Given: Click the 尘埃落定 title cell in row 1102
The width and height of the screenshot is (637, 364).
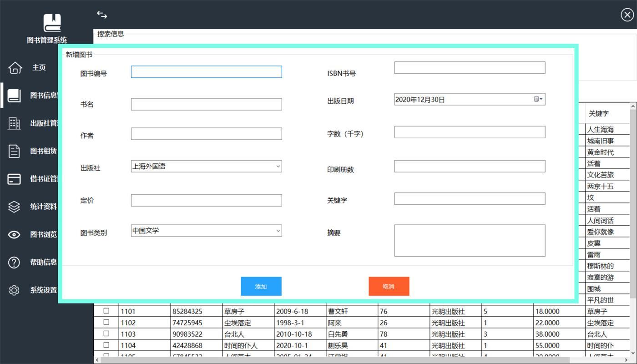Looking at the screenshot, I should pyautogui.click(x=248, y=323).
